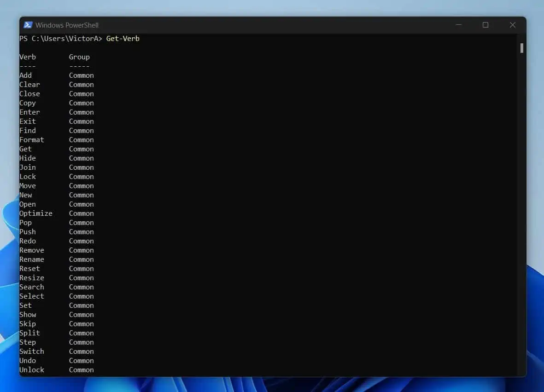Select the Clear verb entry

pos(30,85)
